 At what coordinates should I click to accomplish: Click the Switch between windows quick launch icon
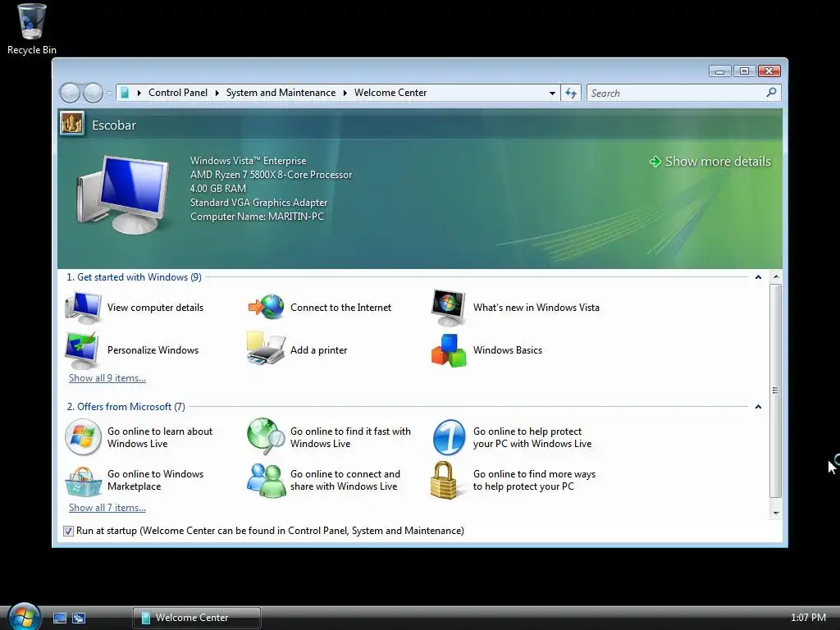click(x=79, y=618)
